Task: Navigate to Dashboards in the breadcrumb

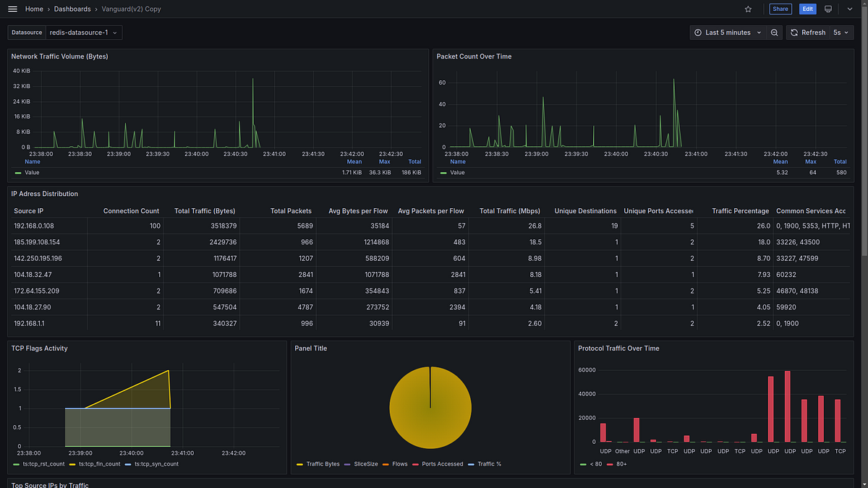Action: point(72,9)
